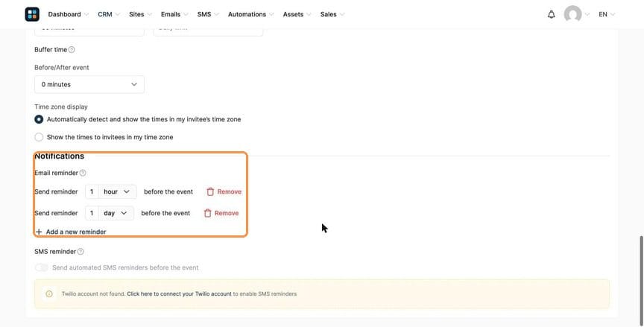This screenshot has height=327, width=644.
Task: Open day unit dropdown
Action: [116, 213]
